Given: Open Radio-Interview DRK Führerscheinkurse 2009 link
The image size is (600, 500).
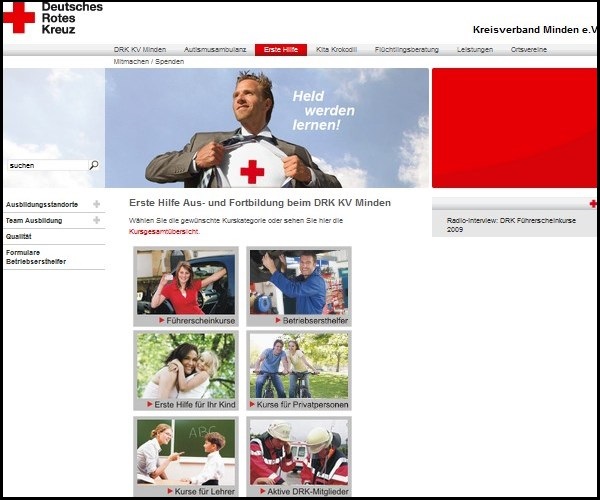Looking at the screenshot, I should coord(511,225).
